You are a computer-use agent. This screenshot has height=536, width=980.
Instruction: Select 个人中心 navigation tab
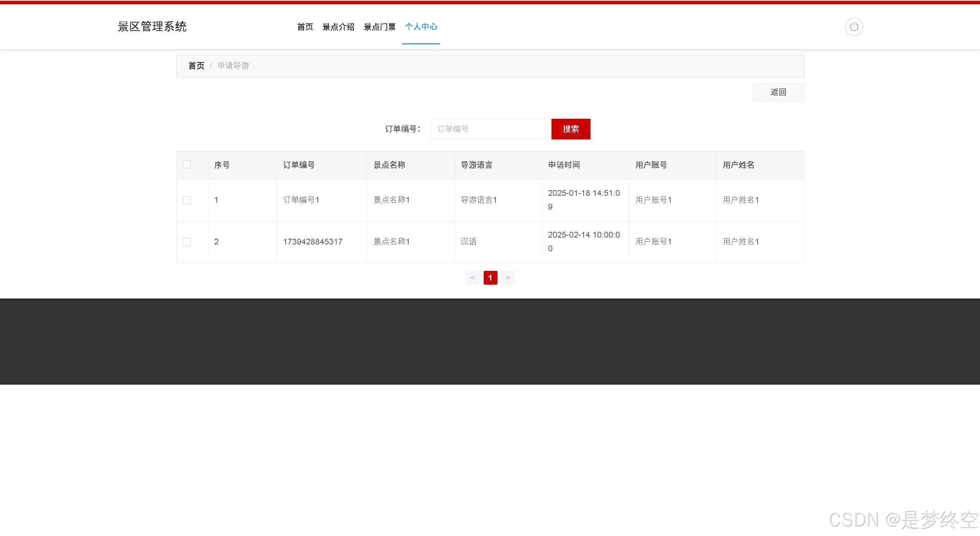pyautogui.click(x=421, y=27)
